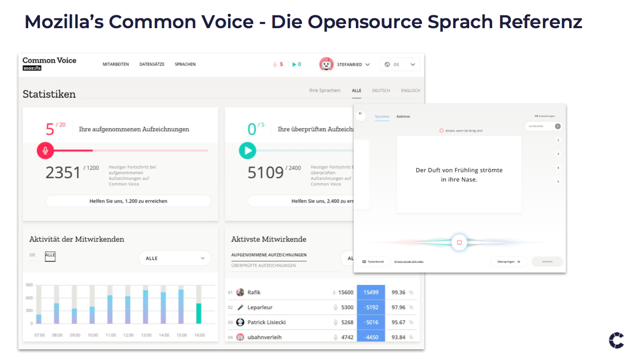Click the 16:00 green bar in the chart

(x=199, y=313)
